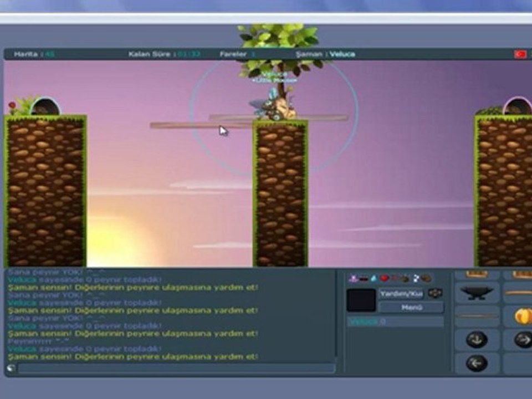Click the Harita map number label
The height and width of the screenshot is (399, 532).
tap(34, 54)
